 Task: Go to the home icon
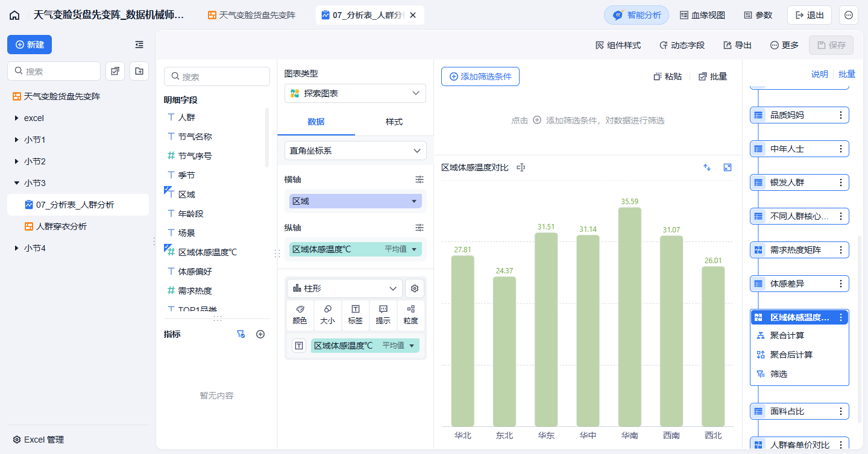[14, 15]
